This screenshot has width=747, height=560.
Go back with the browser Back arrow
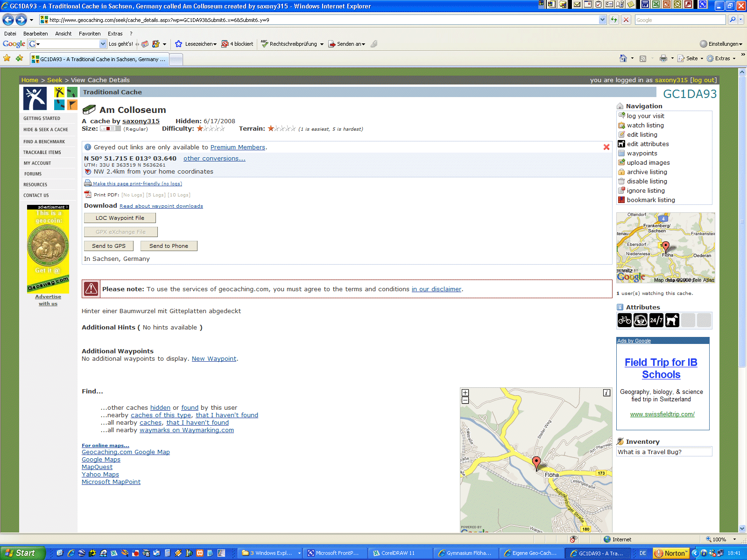(x=8, y=20)
